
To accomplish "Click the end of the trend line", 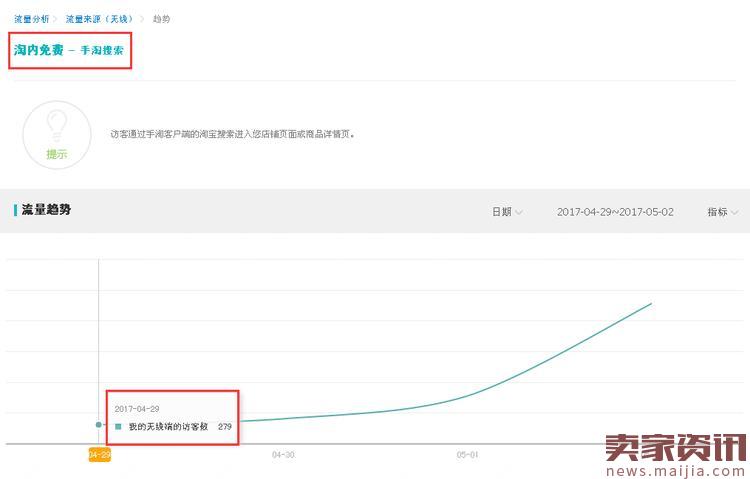I will point(651,303).
